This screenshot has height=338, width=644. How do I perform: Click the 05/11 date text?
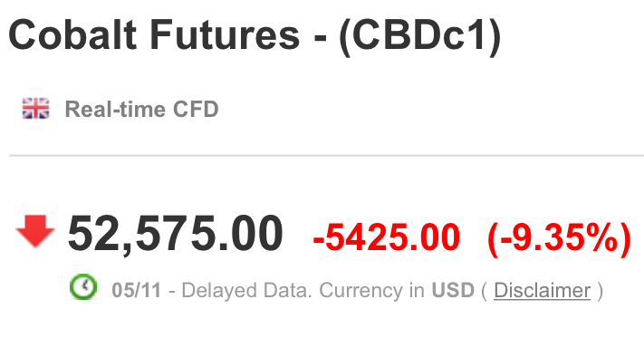click(137, 290)
